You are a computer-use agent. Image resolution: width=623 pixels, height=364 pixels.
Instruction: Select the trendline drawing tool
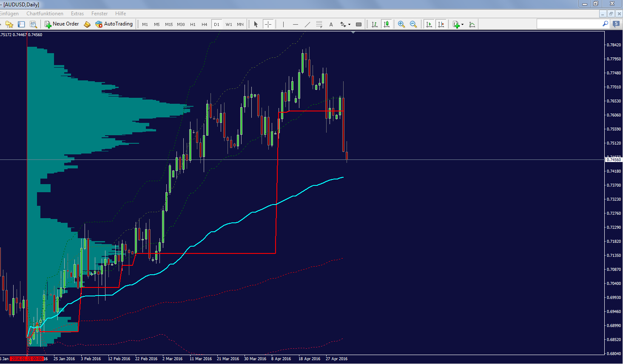[x=307, y=24]
